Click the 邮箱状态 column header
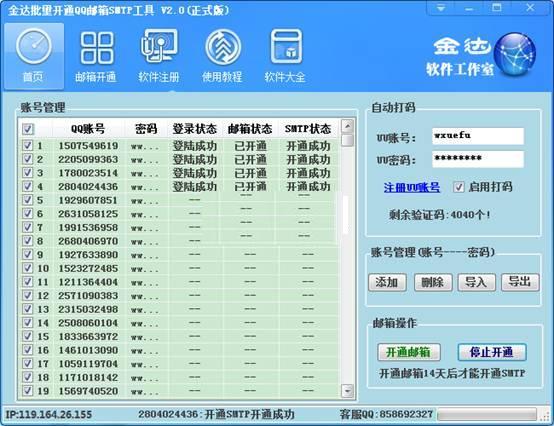 [x=250, y=129]
